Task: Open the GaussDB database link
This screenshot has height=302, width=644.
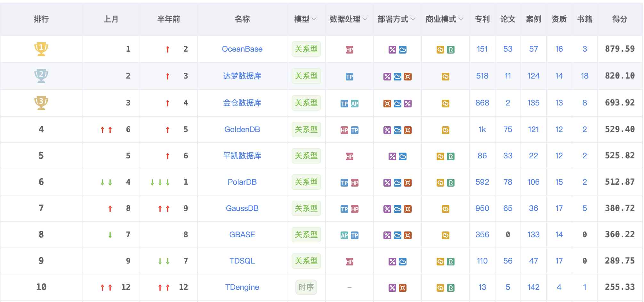Action: [x=242, y=208]
